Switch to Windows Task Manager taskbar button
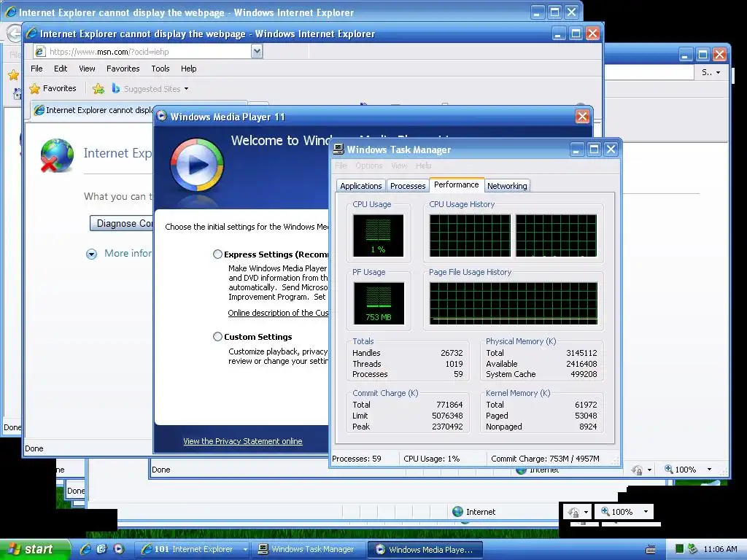This screenshot has height=560, width=747. point(308,549)
